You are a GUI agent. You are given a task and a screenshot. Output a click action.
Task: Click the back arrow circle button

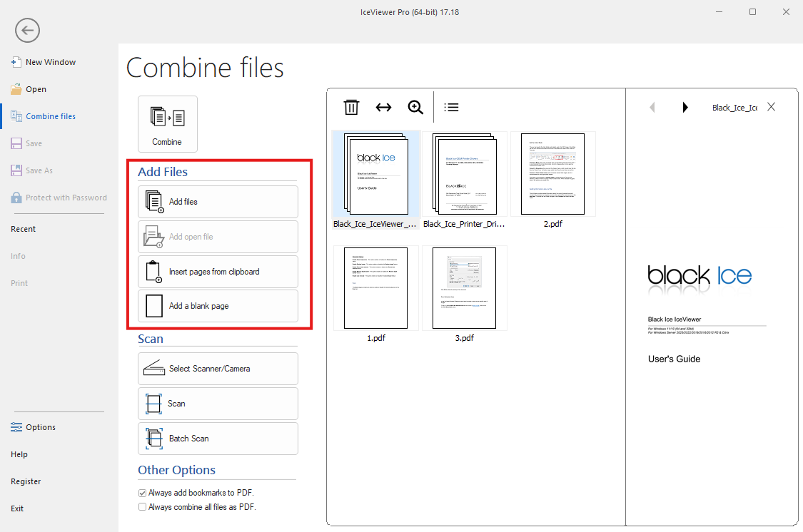tap(27, 30)
